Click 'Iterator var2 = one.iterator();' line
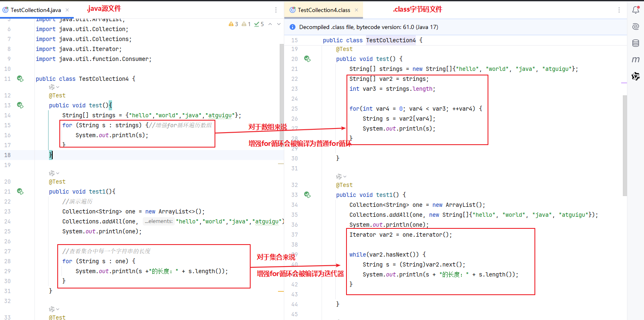Image resolution: width=644 pixels, height=320 pixels. [x=401, y=235]
